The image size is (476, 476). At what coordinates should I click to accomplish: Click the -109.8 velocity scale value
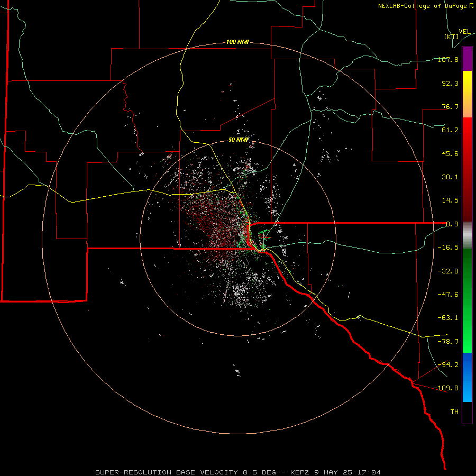(x=446, y=388)
